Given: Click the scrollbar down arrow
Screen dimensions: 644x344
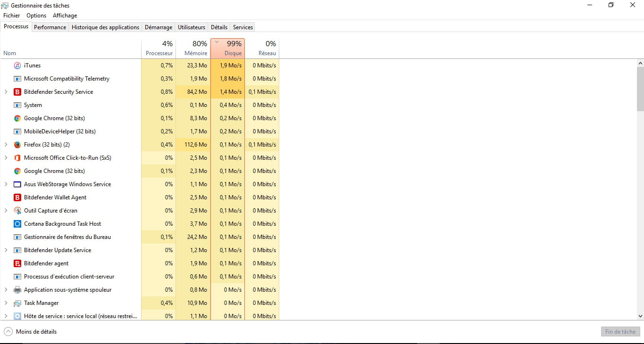Looking at the screenshot, I should point(640,316).
